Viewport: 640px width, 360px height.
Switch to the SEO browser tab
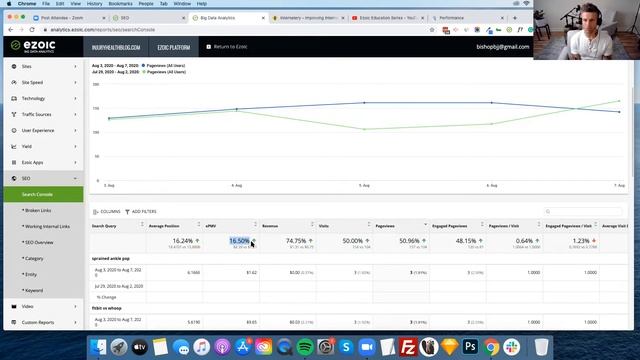pos(149,18)
